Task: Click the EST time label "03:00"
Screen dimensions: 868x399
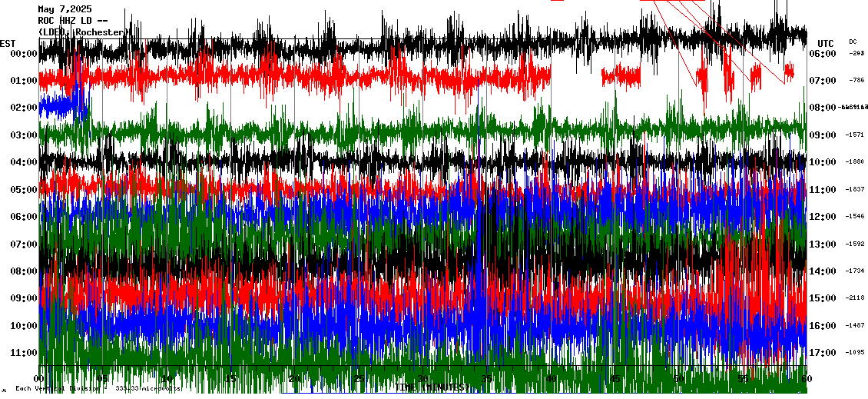Action: 23,135
